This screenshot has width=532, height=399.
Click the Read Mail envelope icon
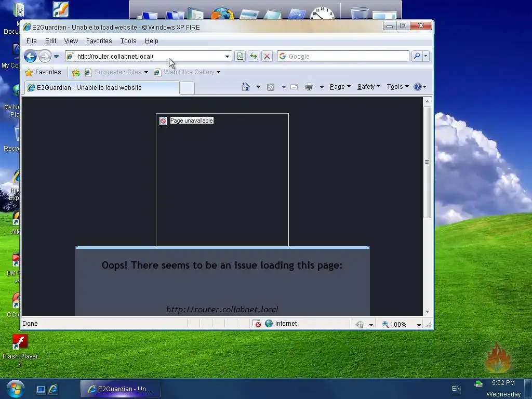tap(294, 87)
